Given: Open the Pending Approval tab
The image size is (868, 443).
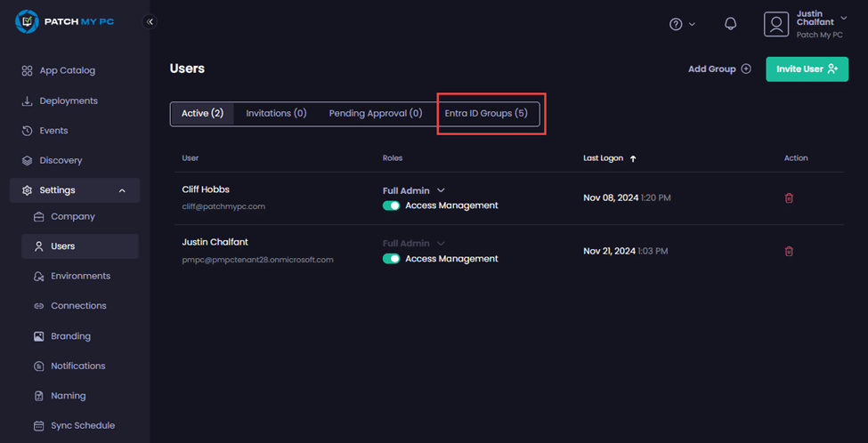Looking at the screenshot, I should pyautogui.click(x=375, y=114).
